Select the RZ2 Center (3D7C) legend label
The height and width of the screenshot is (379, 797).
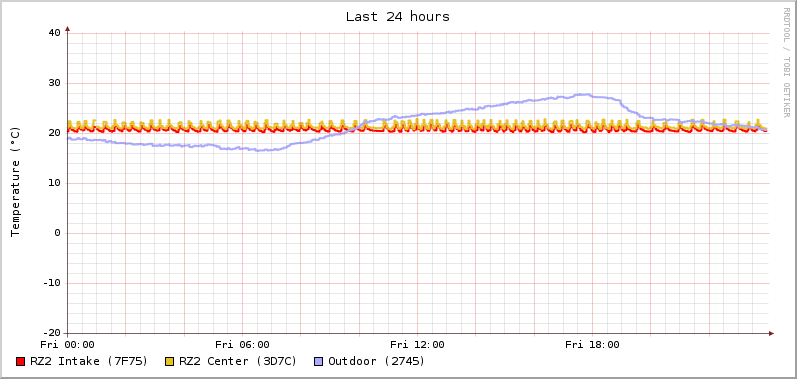[238, 361]
